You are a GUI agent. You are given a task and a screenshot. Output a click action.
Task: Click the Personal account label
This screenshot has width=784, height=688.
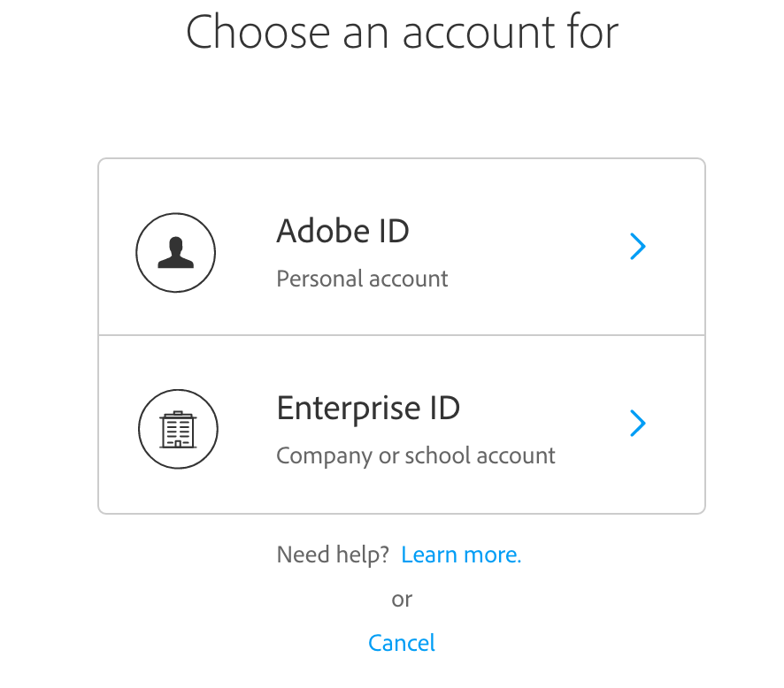[x=362, y=279]
